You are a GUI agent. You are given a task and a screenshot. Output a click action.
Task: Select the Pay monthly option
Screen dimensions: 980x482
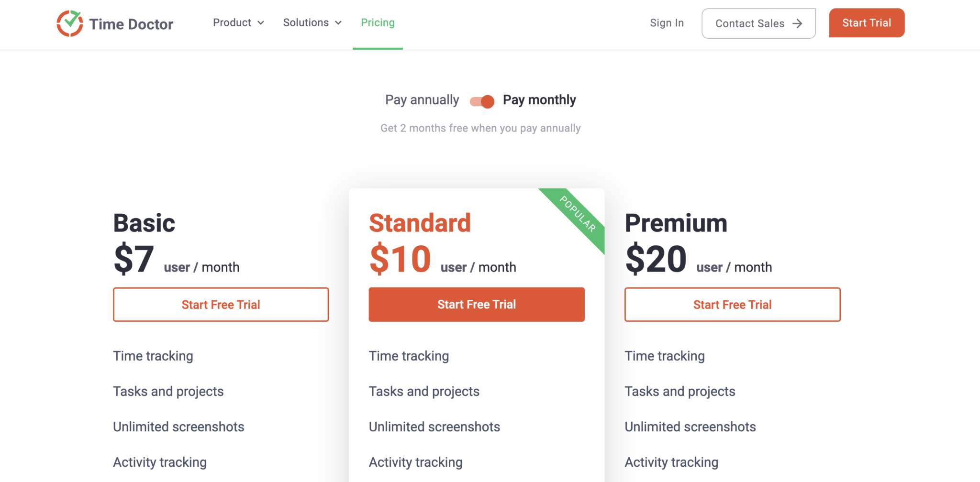click(539, 100)
